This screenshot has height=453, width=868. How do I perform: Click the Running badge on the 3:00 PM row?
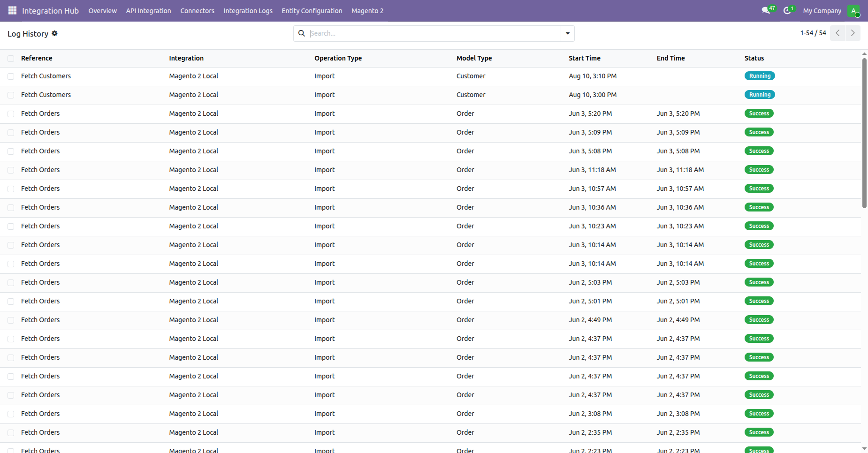point(760,95)
